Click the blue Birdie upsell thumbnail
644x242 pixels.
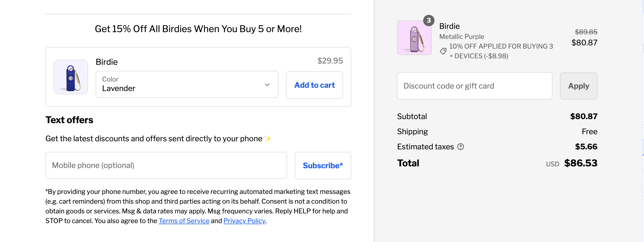pos(71,77)
